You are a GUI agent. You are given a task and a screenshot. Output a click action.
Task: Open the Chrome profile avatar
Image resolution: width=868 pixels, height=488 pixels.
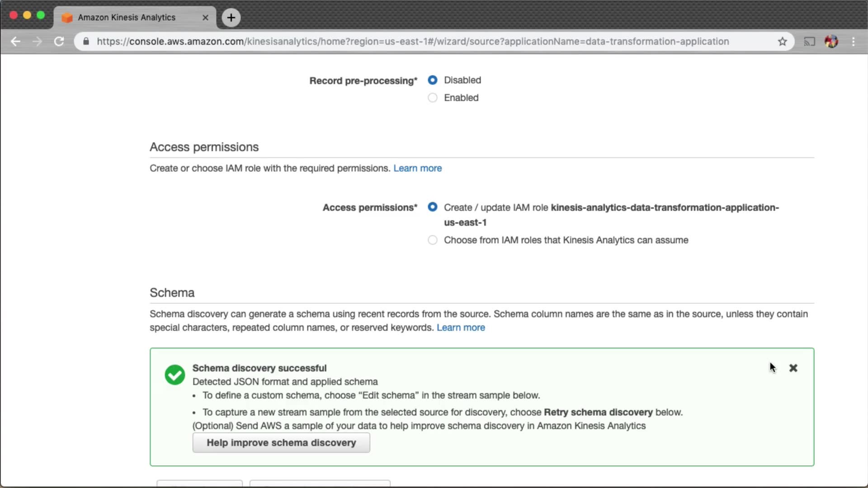(831, 42)
